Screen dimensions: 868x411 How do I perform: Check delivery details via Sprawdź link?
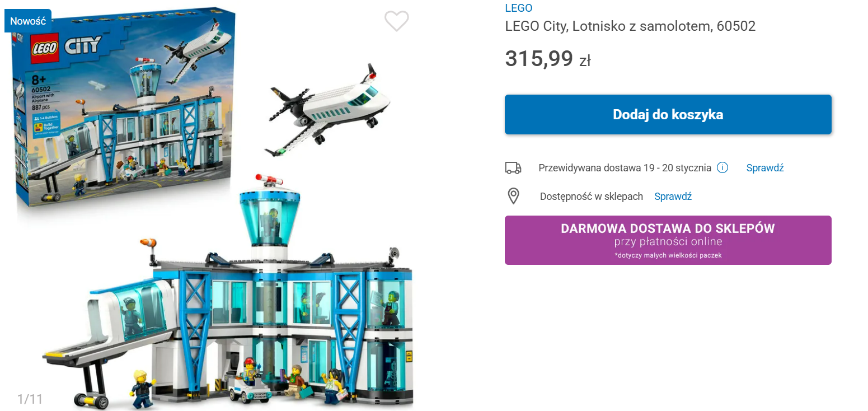click(764, 167)
